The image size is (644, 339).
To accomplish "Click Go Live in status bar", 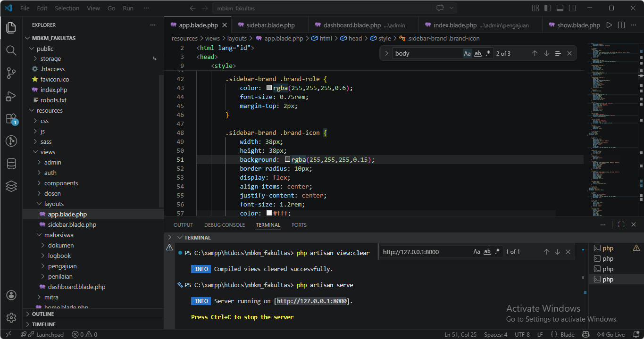I will pos(612,334).
